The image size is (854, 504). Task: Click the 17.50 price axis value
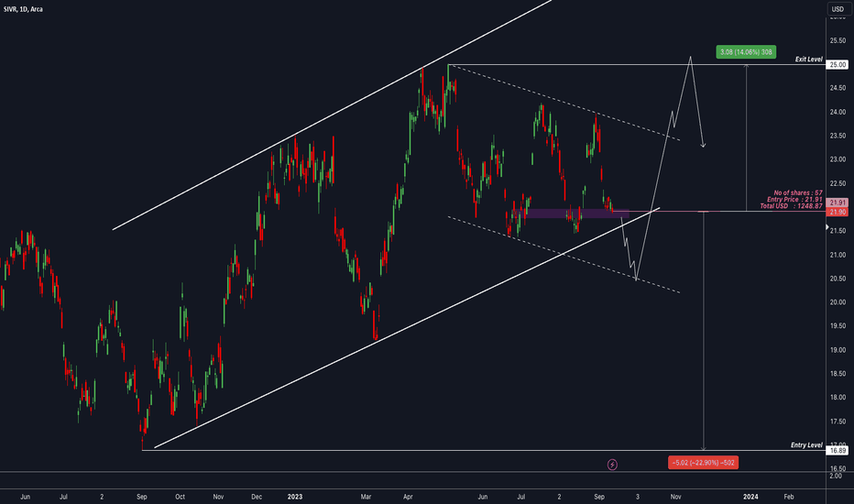click(x=838, y=422)
